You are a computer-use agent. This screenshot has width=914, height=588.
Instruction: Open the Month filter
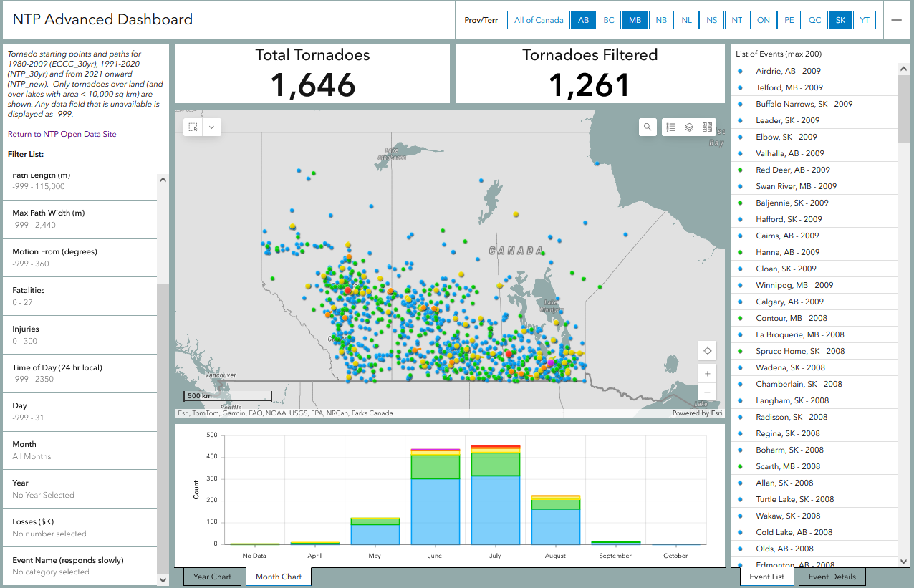[80, 450]
